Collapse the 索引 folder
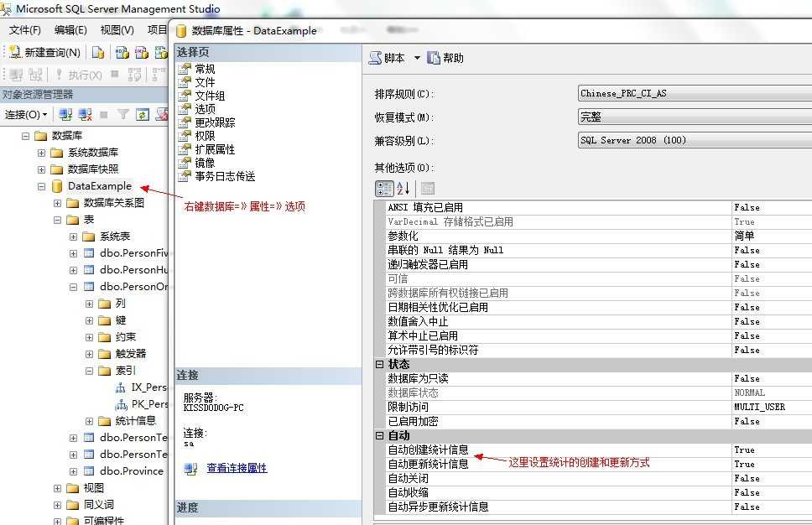The width and height of the screenshot is (812, 525). tap(90, 371)
